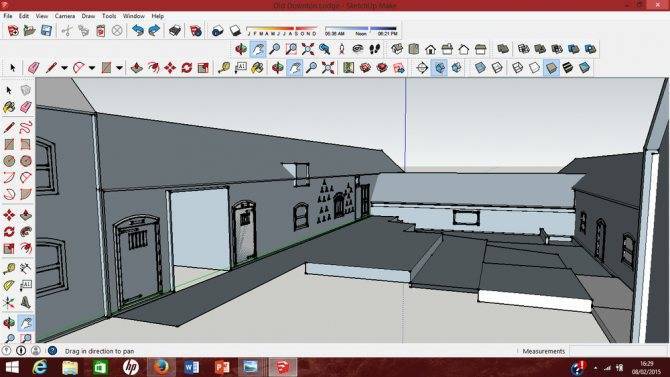Expand the dropdown arrow beside the Arc tool

(92, 68)
